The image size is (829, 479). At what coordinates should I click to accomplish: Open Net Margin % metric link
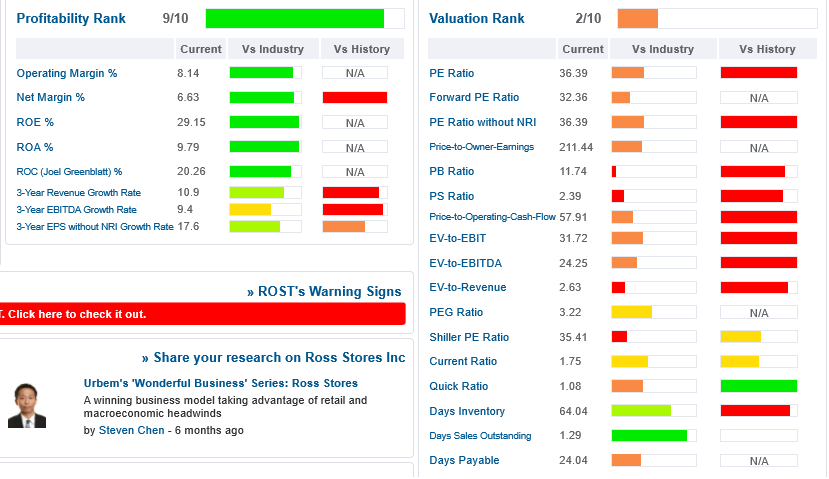pyautogui.click(x=50, y=97)
